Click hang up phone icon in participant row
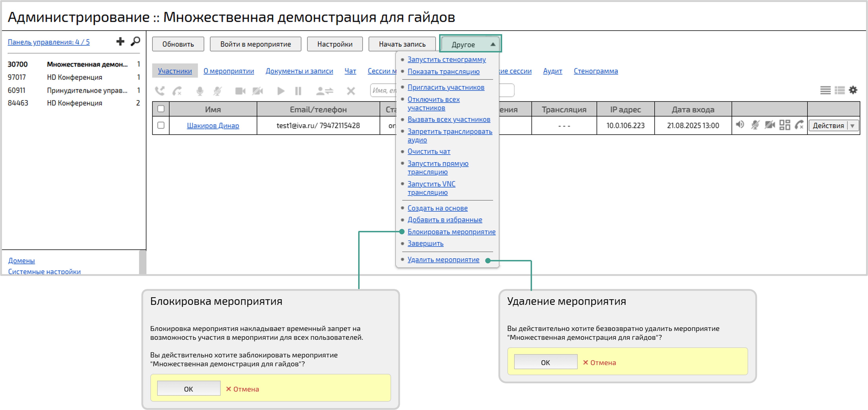 pos(799,125)
